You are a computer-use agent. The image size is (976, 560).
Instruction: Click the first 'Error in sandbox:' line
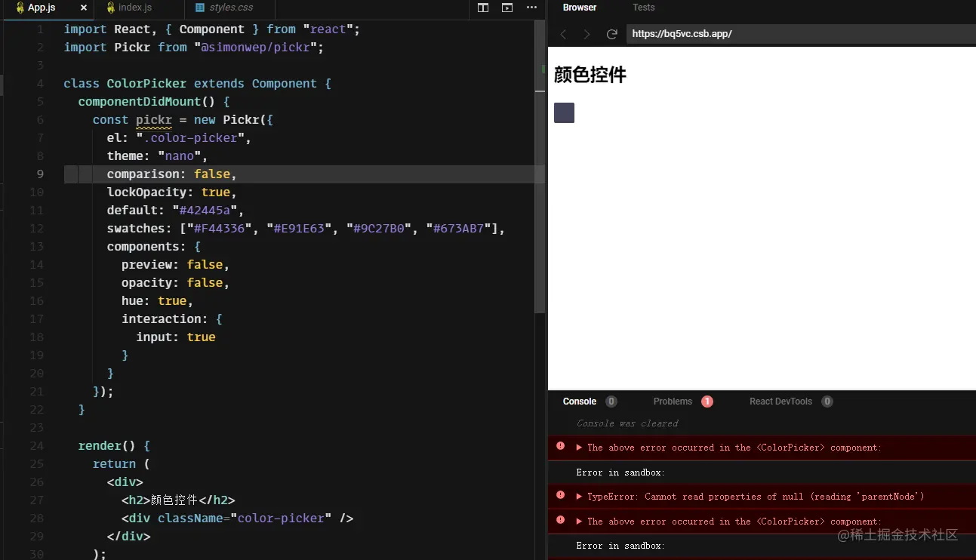pos(620,472)
